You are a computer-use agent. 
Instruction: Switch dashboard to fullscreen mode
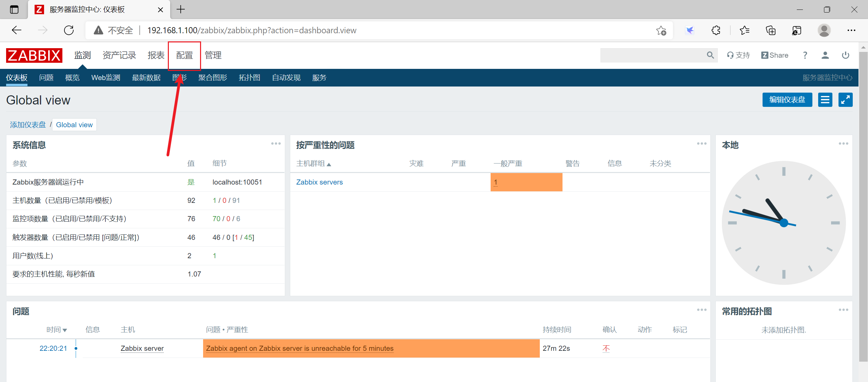(x=846, y=100)
